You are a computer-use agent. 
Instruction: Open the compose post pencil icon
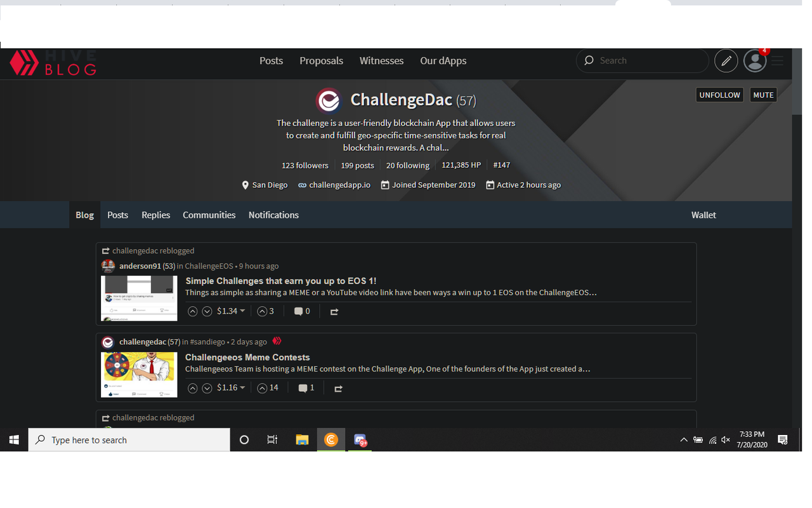coord(726,61)
